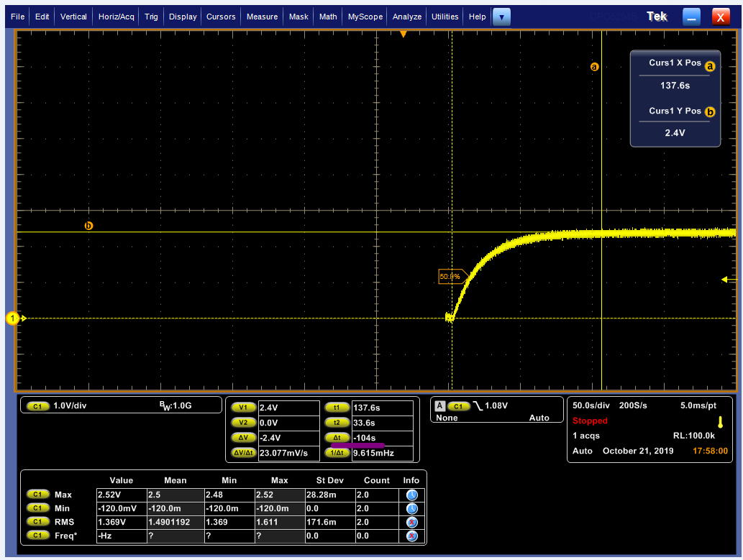This screenshot has height=560, width=743.
Task: Click the trigger level arrow at right edge
Action: coord(729,280)
